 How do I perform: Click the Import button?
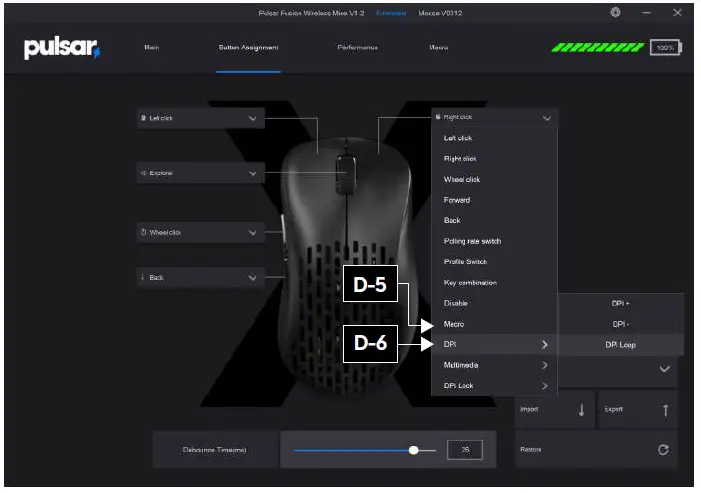pos(554,410)
